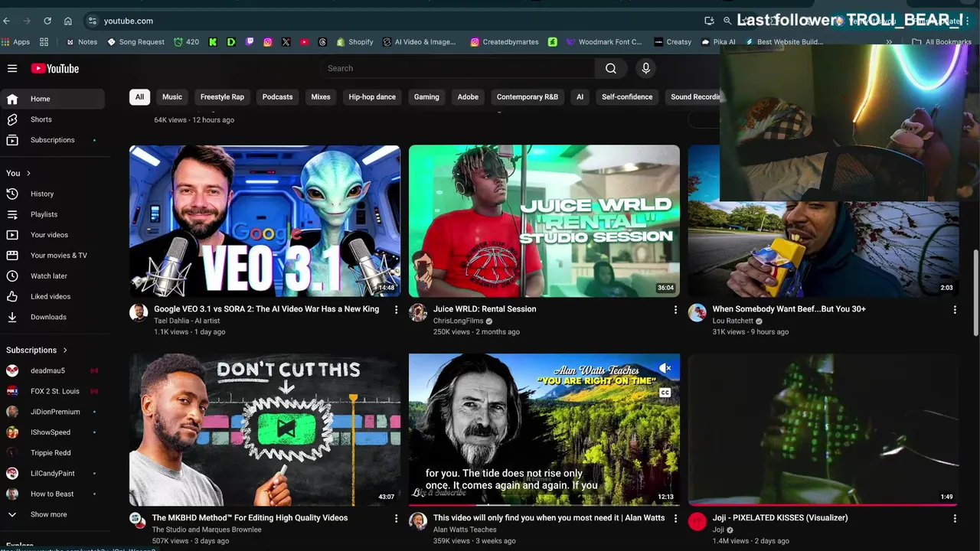The width and height of the screenshot is (980, 551).
Task: Click the page vertical scrollbar
Action: 975,292
